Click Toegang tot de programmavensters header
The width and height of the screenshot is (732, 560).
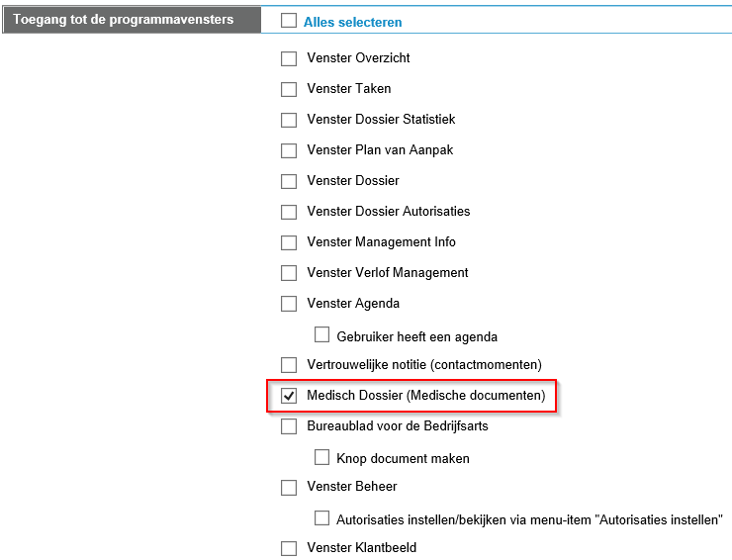point(124,20)
